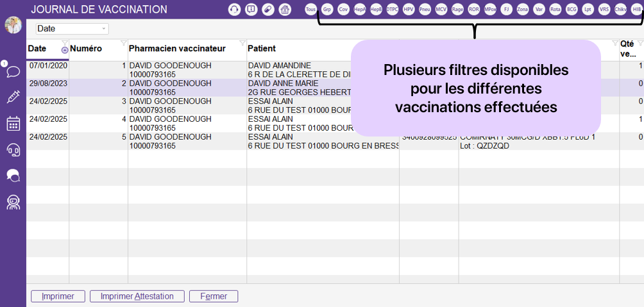Image resolution: width=644 pixels, height=307 pixels.
Task: Click the home icon in header
Action: [x=285, y=10]
